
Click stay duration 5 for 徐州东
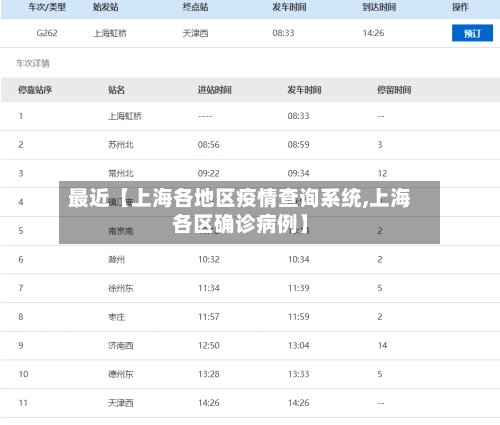coord(380,288)
